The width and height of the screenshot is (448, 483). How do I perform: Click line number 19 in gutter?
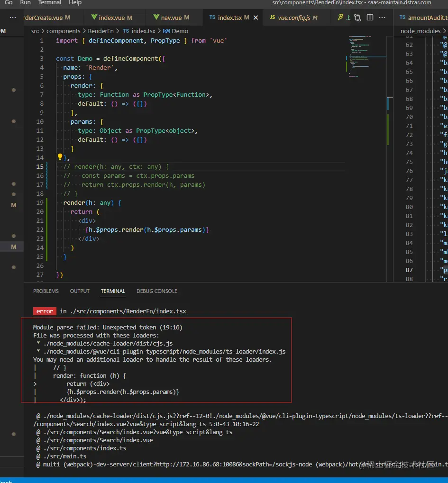pyautogui.click(x=40, y=203)
